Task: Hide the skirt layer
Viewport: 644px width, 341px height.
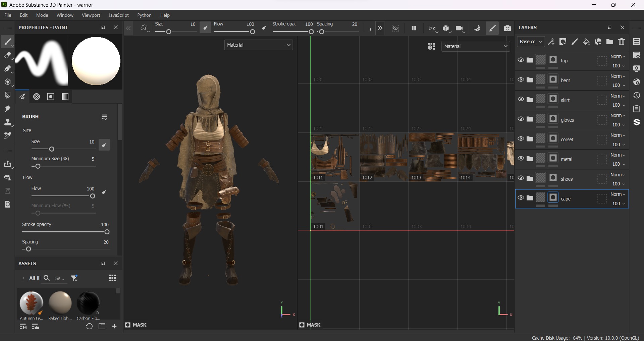Action: tap(521, 99)
